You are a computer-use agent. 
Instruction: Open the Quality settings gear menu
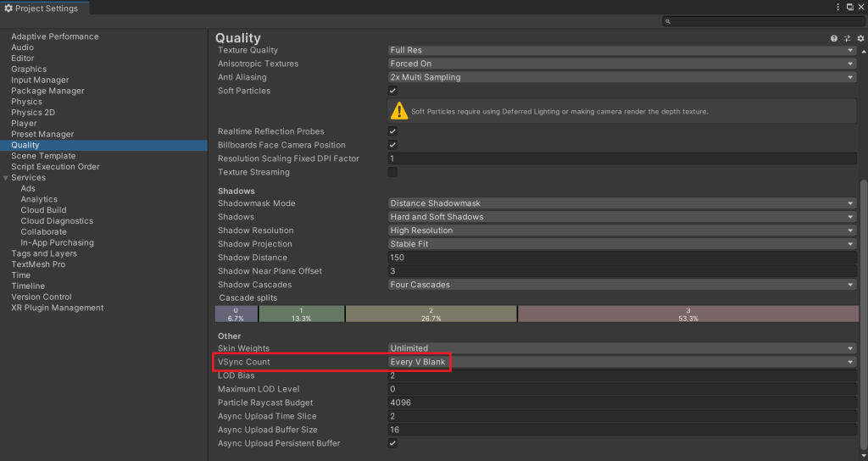(860, 39)
